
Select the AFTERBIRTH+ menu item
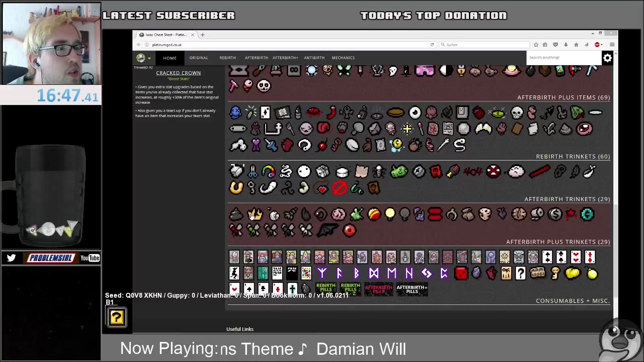[x=285, y=58]
